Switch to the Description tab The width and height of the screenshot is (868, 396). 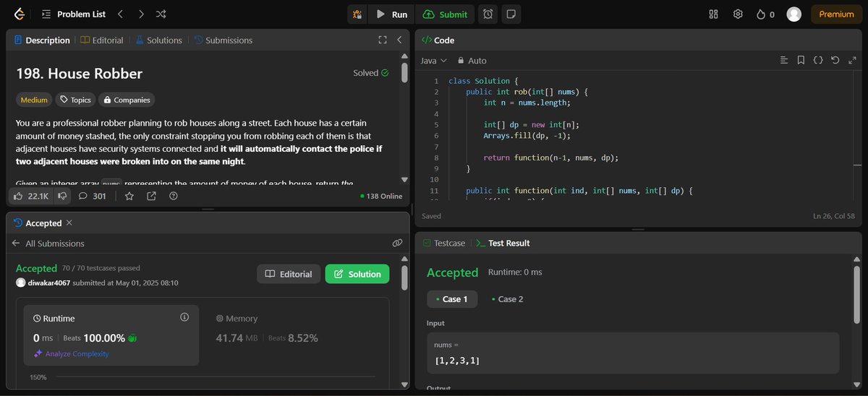(42, 40)
